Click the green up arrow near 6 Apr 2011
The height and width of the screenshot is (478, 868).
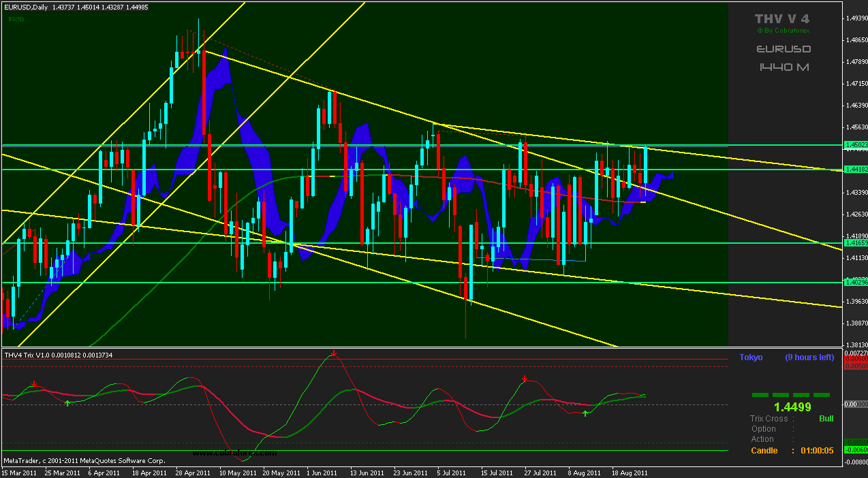pos(67,404)
